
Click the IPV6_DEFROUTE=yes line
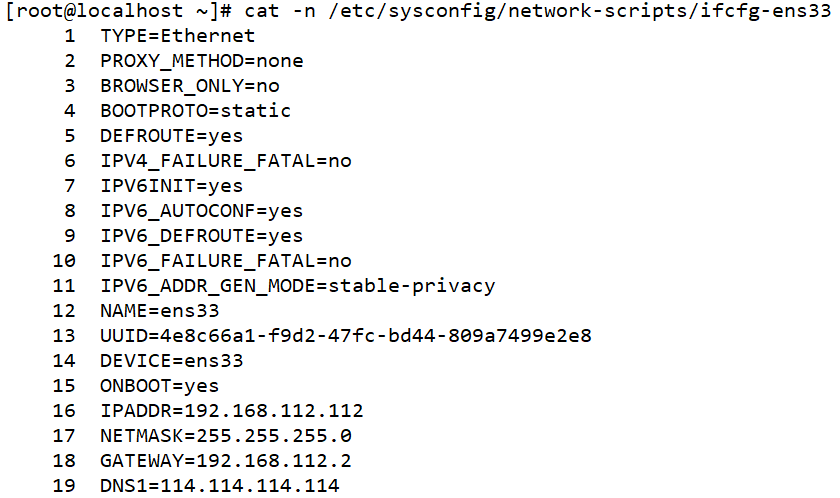[x=202, y=236]
